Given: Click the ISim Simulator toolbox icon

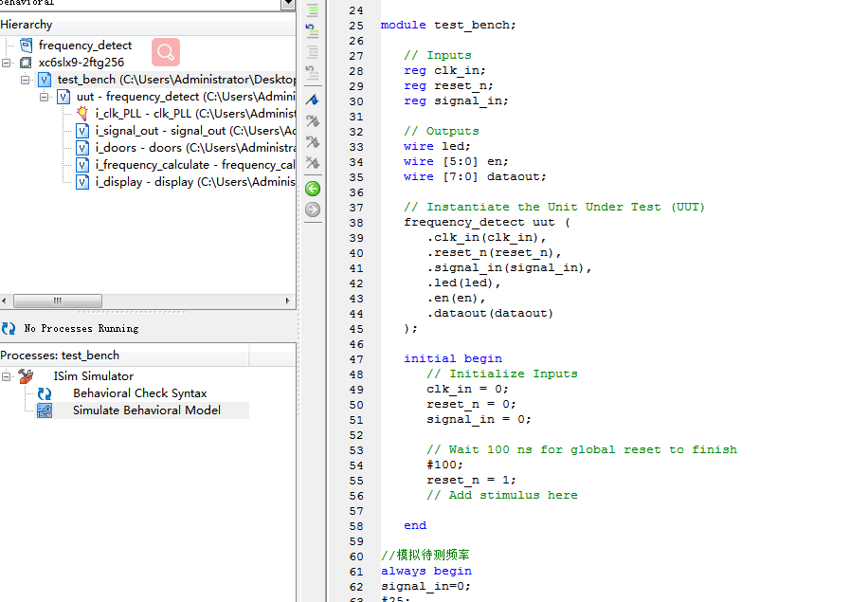Looking at the screenshot, I should tap(26, 376).
